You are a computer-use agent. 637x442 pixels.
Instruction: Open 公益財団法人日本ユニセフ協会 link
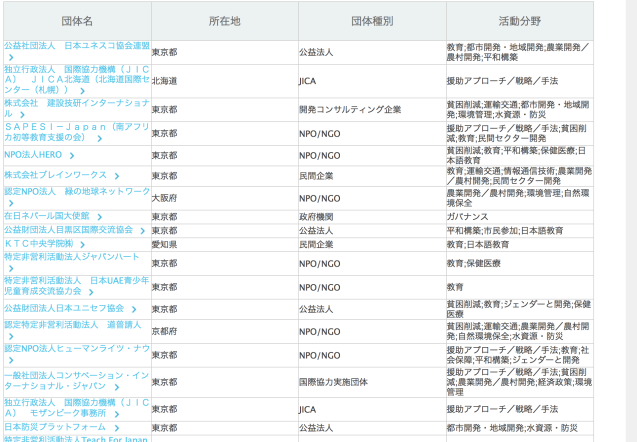[64, 308]
